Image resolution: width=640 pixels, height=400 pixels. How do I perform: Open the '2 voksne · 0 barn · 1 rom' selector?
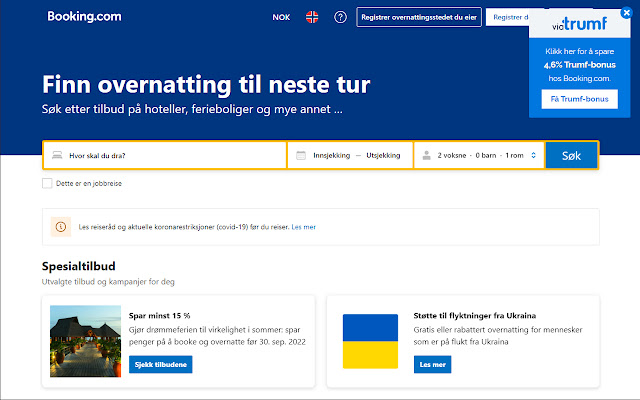[480, 155]
